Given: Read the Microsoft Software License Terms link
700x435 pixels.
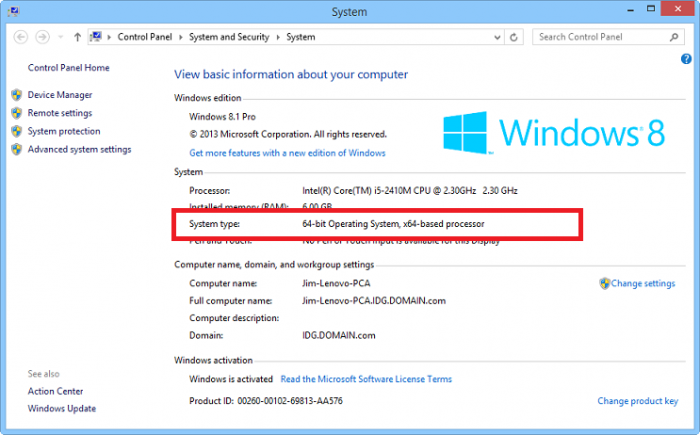Looking at the screenshot, I should 366,379.
